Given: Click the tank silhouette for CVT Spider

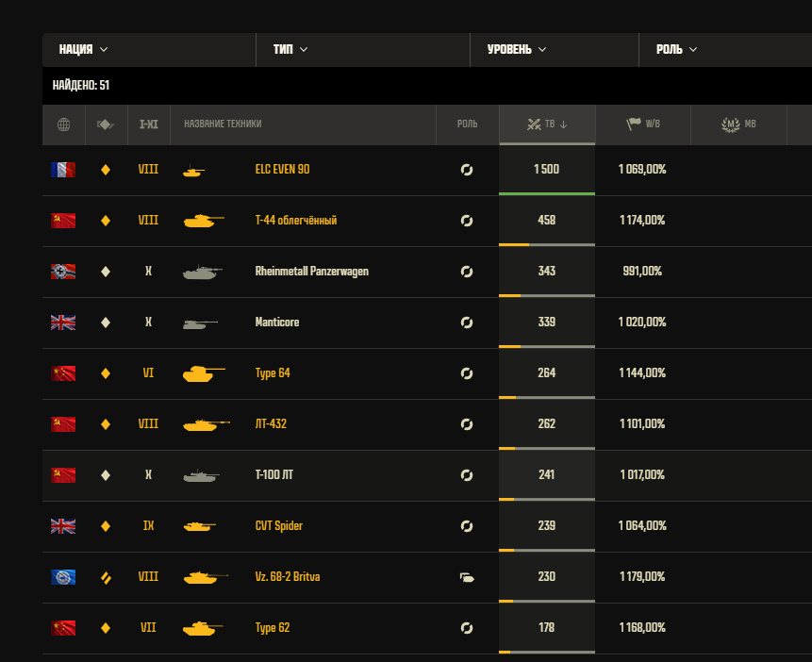Looking at the screenshot, I should tap(199, 526).
